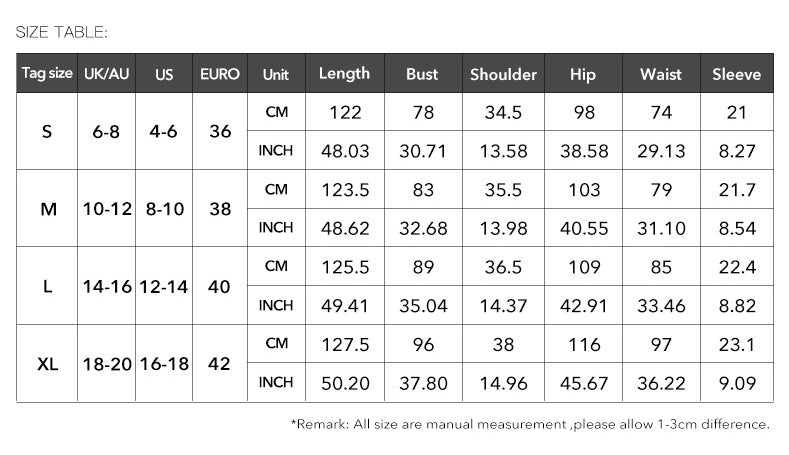Click the EURO 42 size cell
Viewport: 789px width, 455px height.
(220, 364)
